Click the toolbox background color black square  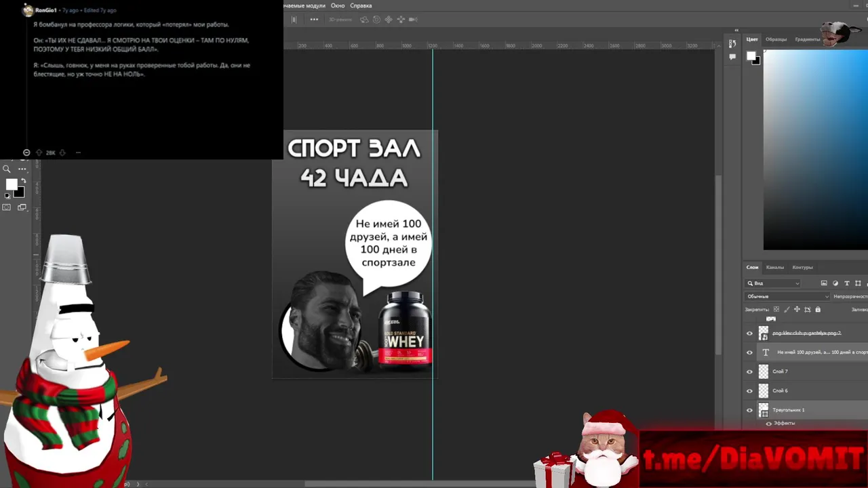[x=19, y=192]
